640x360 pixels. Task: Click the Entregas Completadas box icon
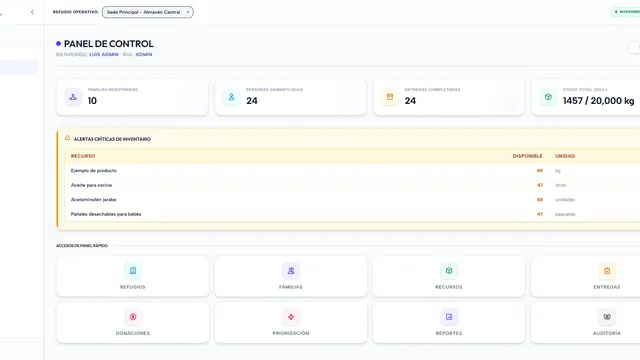click(x=390, y=97)
